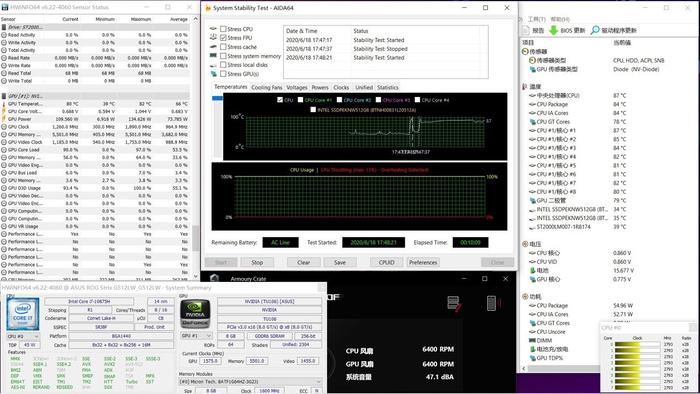
Task: Click the blue graph page slider beside temperatures
Action: [217, 98]
